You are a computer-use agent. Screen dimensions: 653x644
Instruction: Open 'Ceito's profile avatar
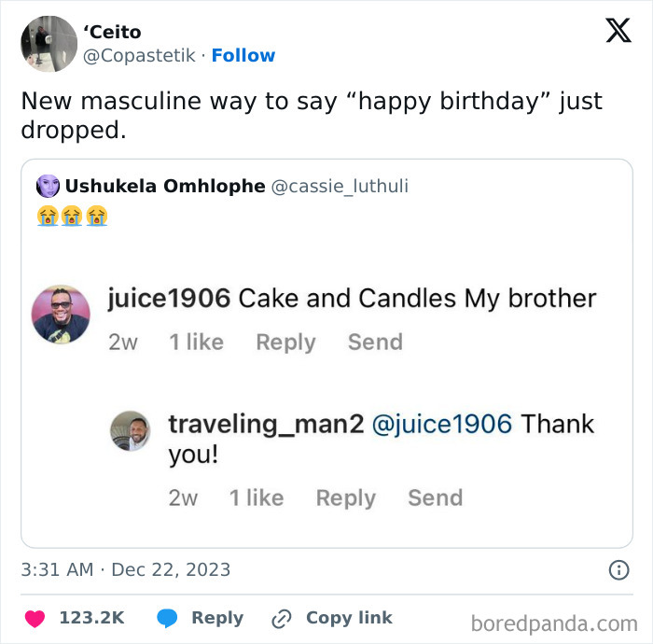49,44
